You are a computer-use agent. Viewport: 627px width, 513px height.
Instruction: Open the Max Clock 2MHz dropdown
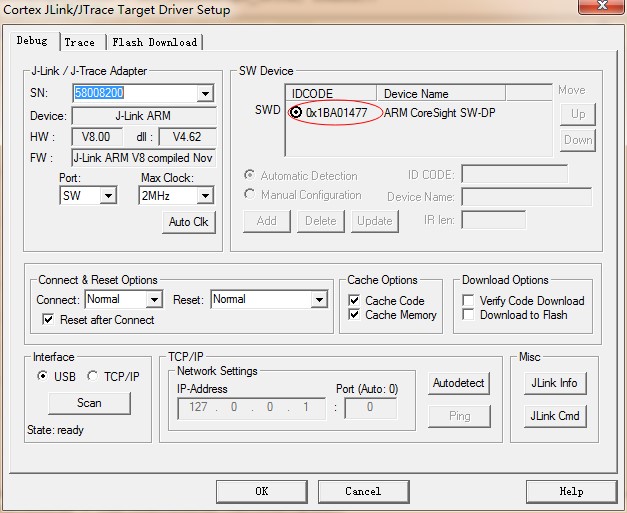click(205, 196)
